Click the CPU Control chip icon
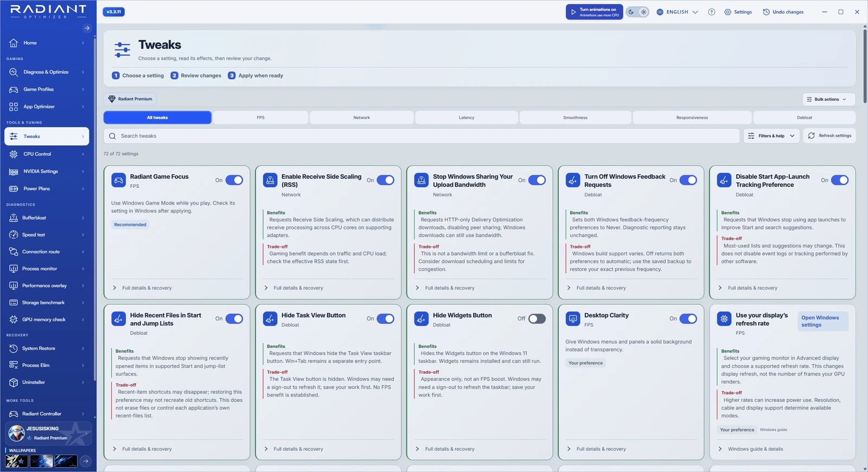 click(14, 154)
